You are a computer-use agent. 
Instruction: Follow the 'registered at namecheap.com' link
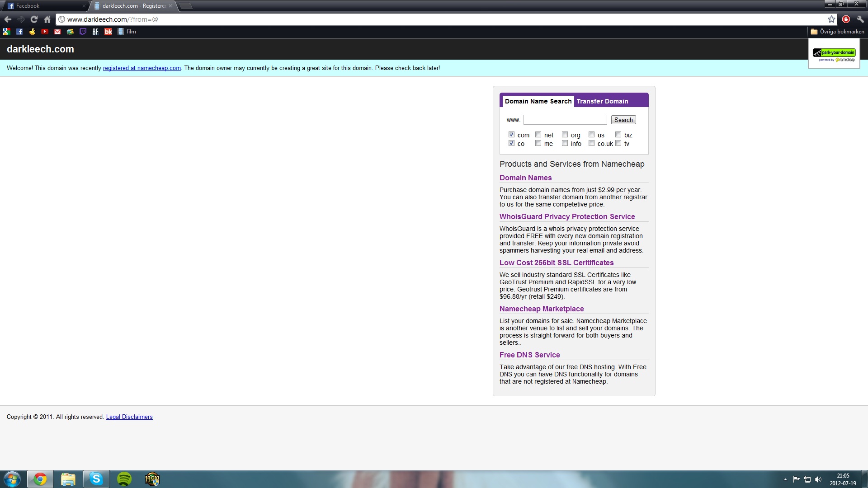coord(142,68)
